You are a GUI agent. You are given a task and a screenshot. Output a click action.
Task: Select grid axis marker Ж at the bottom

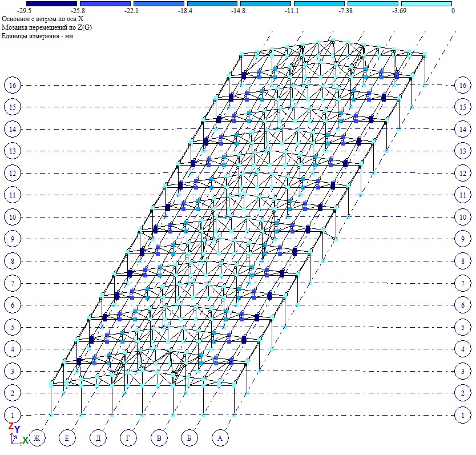point(37,438)
